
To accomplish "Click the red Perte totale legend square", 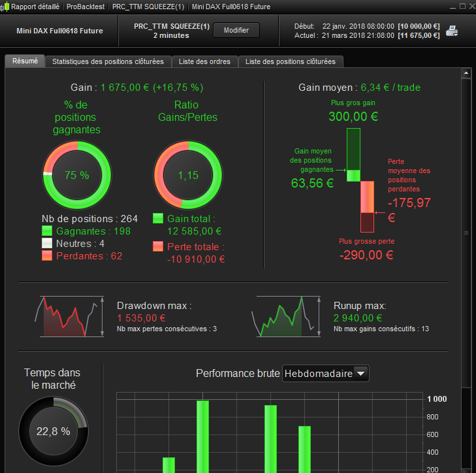I will (x=158, y=246).
